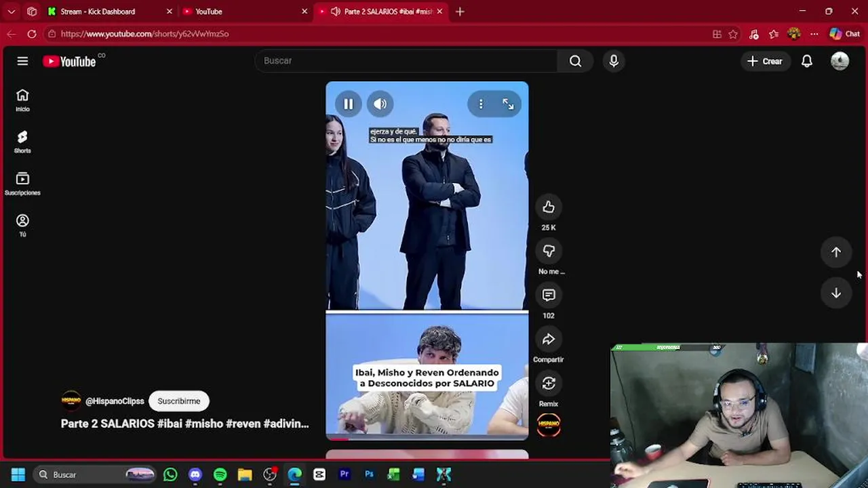Go to YouTube home via the logo
Image resolution: width=868 pixels, height=488 pixels.
[69, 61]
